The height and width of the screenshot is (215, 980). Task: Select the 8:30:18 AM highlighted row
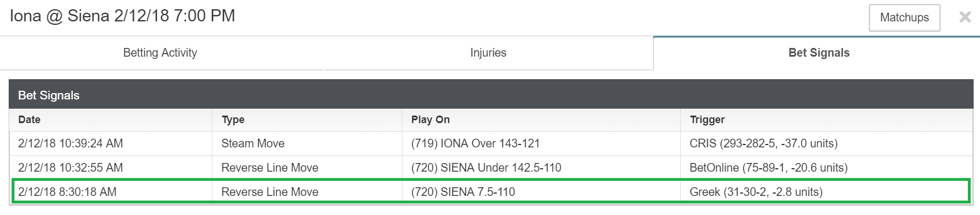pyautogui.click(x=491, y=192)
